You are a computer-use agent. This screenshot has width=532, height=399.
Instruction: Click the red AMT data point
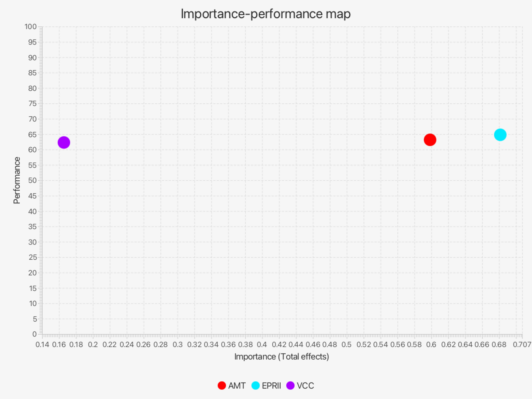(430, 140)
